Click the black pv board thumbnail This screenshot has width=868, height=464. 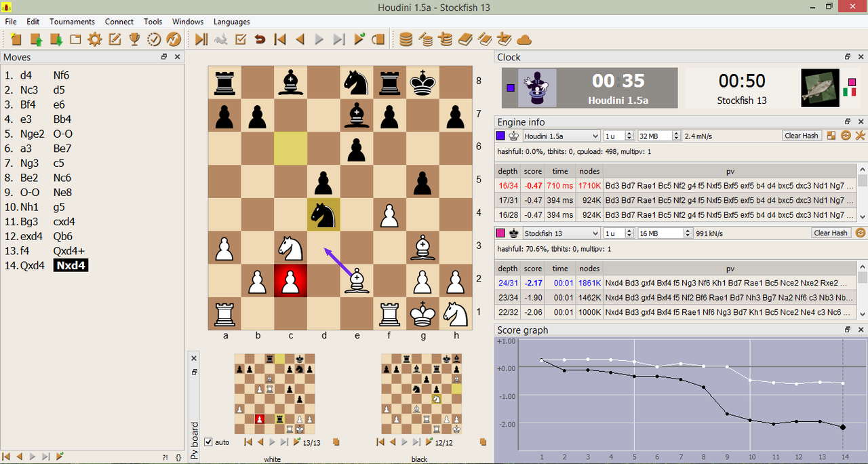coord(422,394)
